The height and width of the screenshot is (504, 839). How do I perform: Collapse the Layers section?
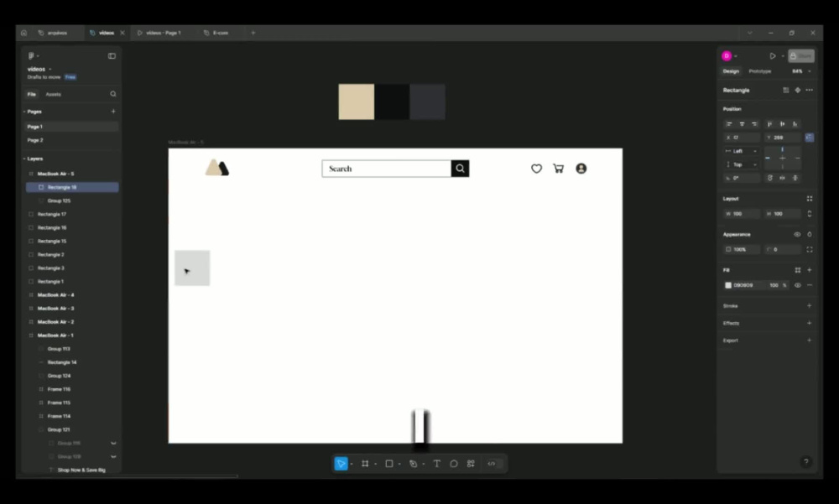tap(24, 158)
